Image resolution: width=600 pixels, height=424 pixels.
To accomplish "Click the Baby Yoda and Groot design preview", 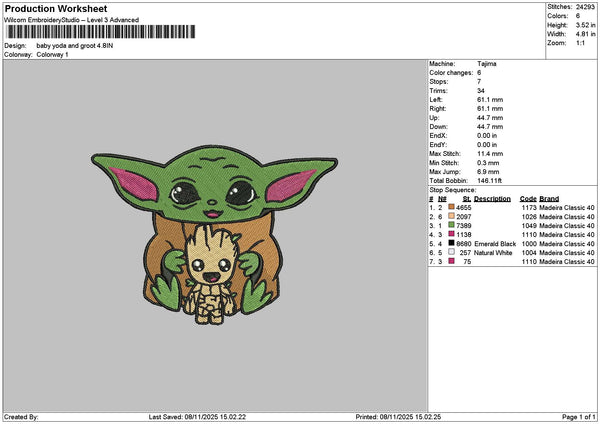I will click(214, 234).
